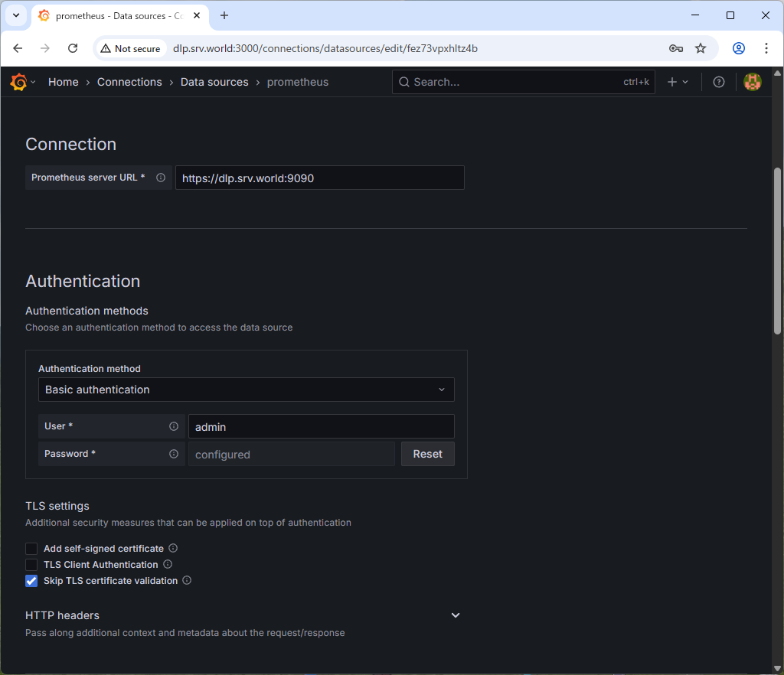The height and width of the screenshot is (675, 784).
Task: Click info icon next to Prometheus server URL
Action: coord(161,178)
